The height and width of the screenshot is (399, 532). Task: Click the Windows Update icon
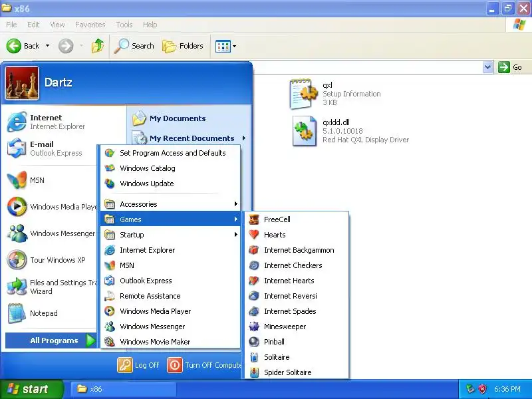pyautogui.click(x=109, y=184)
